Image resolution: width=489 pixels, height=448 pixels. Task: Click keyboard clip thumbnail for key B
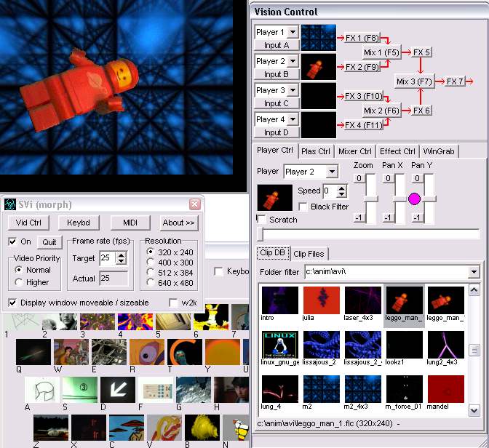[x=202, y=428]
